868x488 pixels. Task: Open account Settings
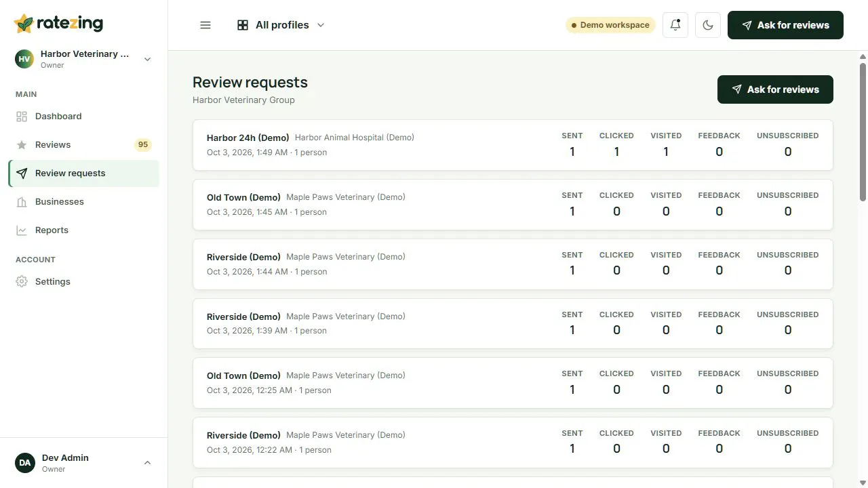pyautogui.click(x=83, y=282)
